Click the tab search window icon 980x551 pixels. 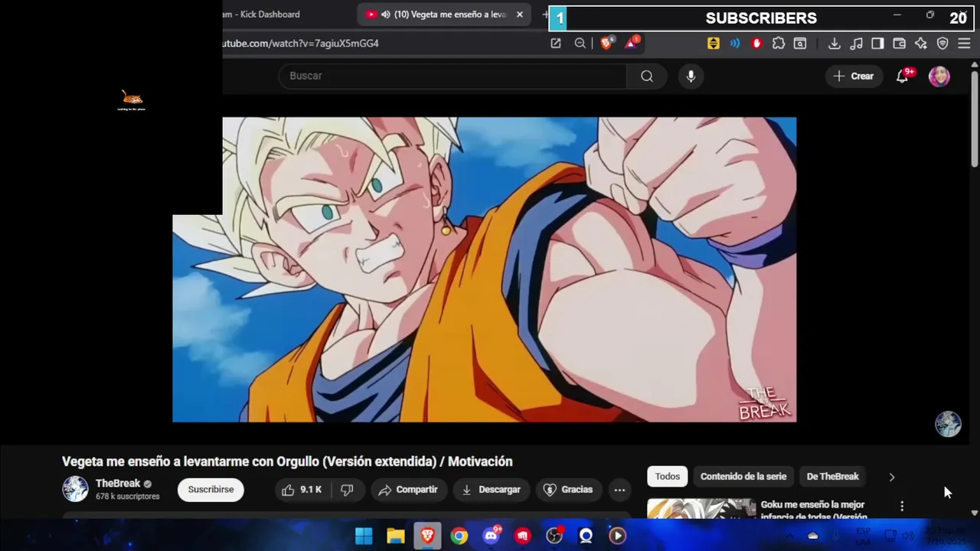(800, 44)
